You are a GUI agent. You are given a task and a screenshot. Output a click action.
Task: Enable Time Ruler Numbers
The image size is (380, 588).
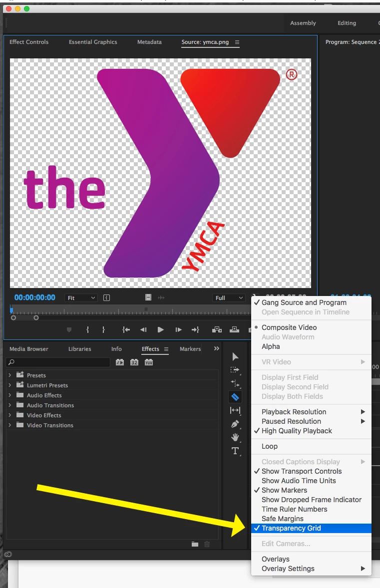295,509
